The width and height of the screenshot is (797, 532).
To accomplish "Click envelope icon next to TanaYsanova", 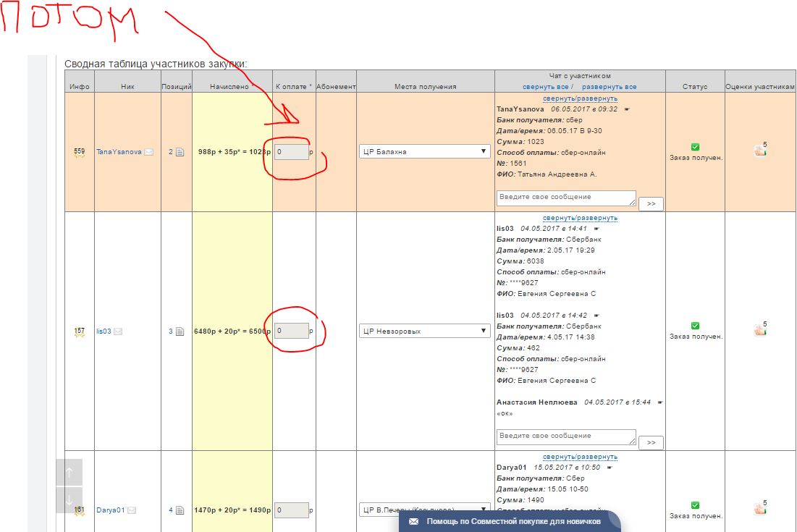I will pos(148,152).
